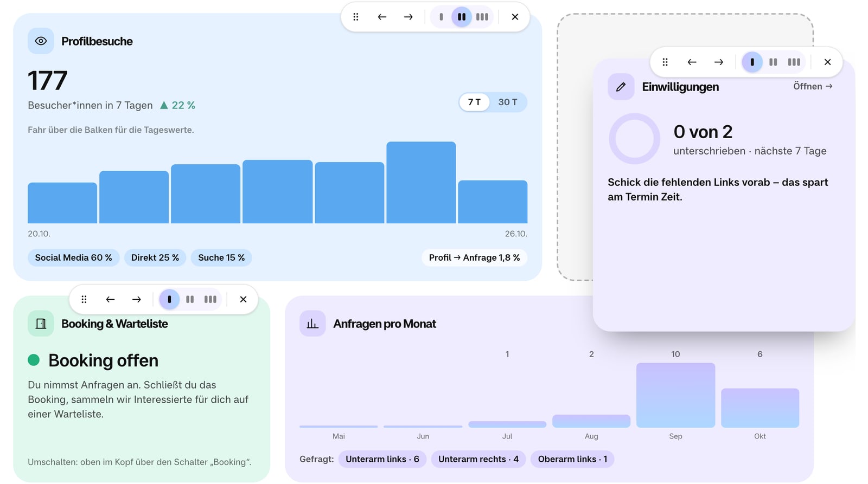Click the Direkt 25 % chip
The width and height of the screenshot is (868, 484).
click(x=155, y=257)
